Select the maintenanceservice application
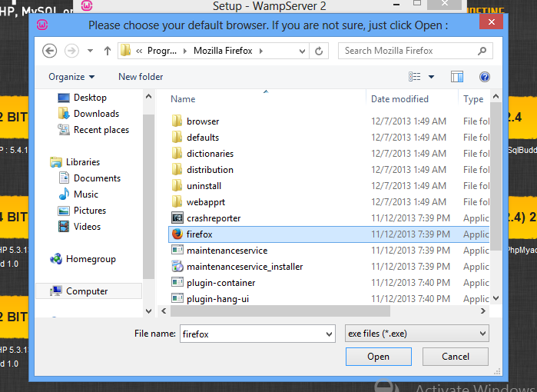 (219, 251)
